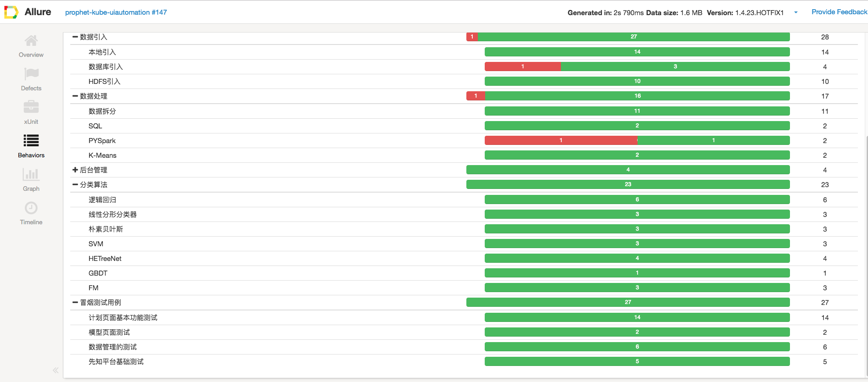The width and height of the screenshot is (868, 382).
Task: Open the Timeline clock icon
Action: (31, 208)
